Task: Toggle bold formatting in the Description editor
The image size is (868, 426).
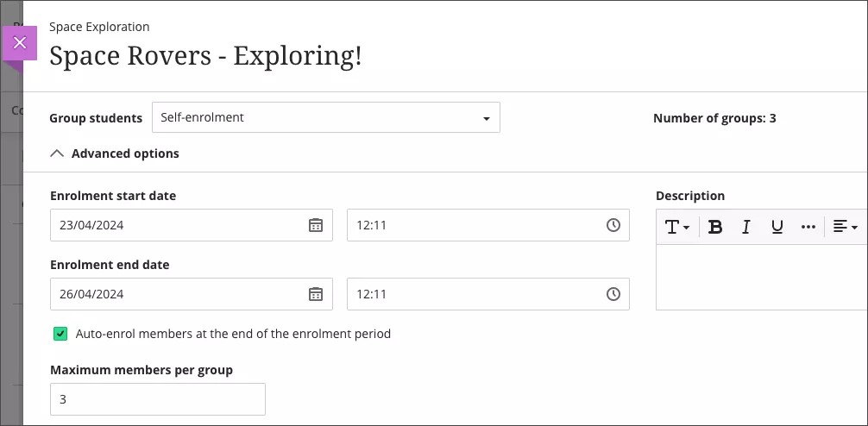Action: coord(715,227)
